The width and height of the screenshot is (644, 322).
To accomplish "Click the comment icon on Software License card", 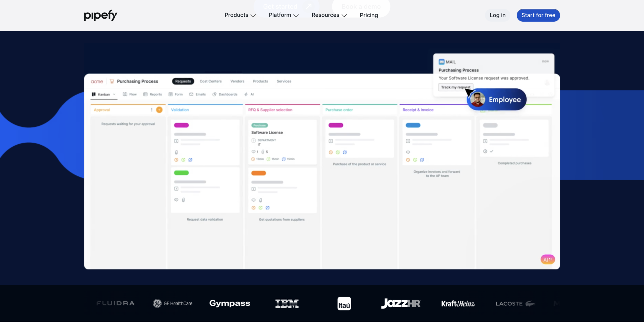I will 253,152.
